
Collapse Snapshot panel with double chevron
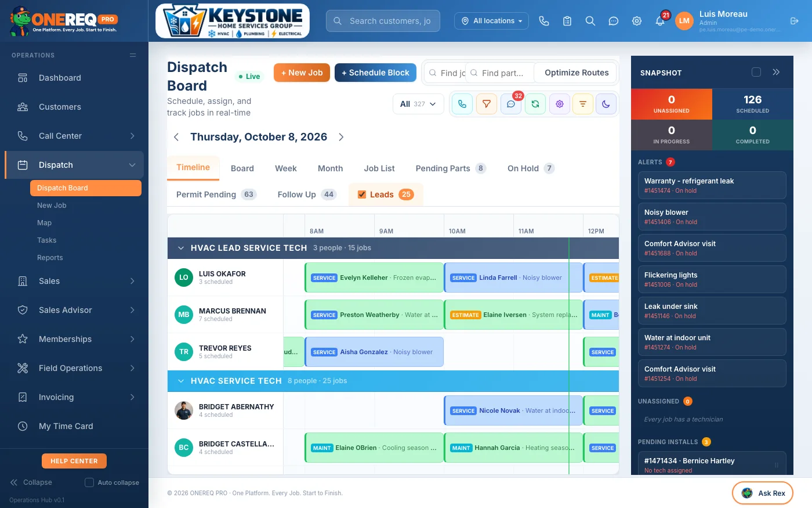click(776, 72)
